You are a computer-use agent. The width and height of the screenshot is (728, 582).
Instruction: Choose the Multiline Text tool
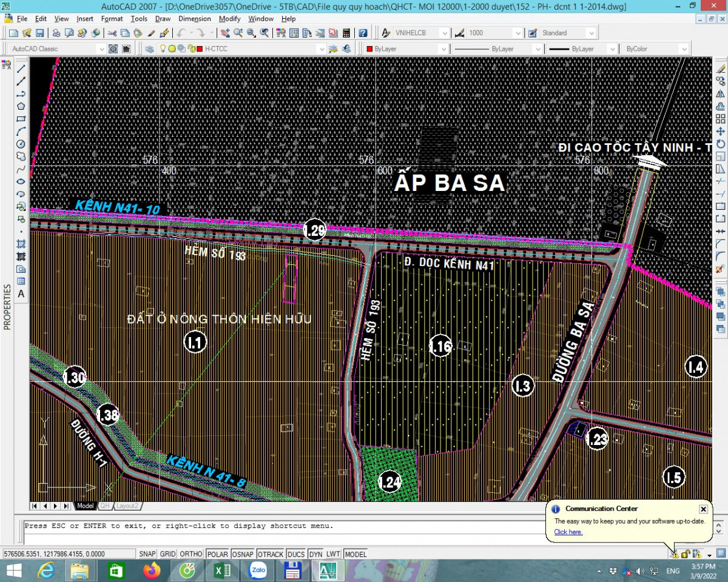(21, 294)
